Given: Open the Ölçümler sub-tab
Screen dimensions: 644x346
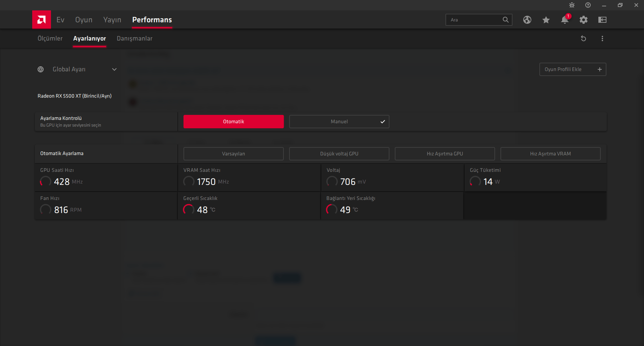Looking at the screenshot, I should tap(50, 39).
